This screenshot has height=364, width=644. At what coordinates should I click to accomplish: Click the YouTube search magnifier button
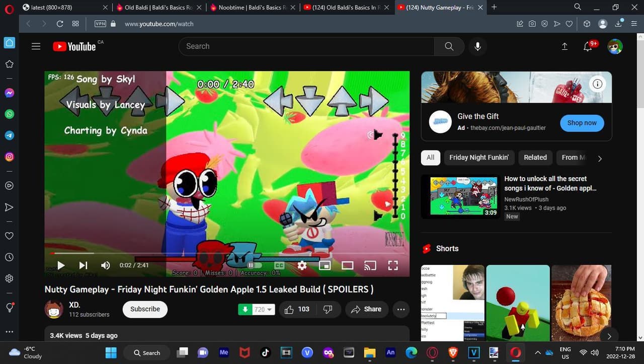[x=449, y=46]
